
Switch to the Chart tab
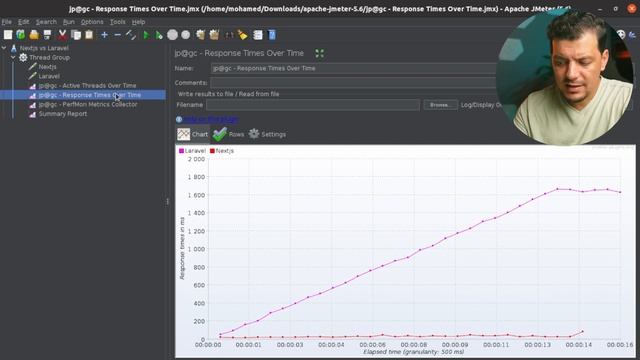193,134
